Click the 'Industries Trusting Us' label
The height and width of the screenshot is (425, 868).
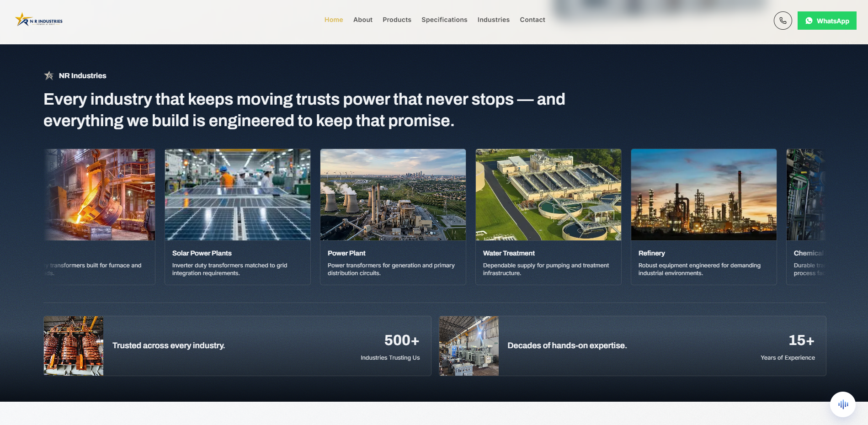click(x=390, y=358)
